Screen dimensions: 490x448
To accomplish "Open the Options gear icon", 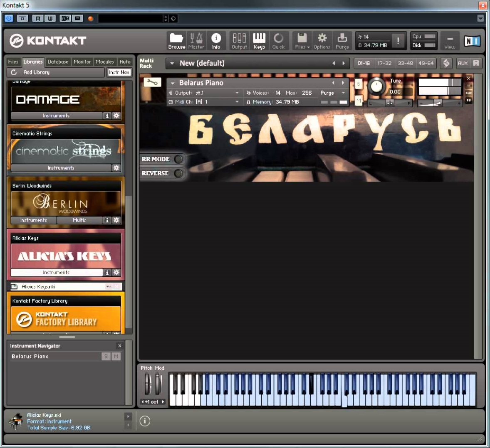I will pos(322,41).
